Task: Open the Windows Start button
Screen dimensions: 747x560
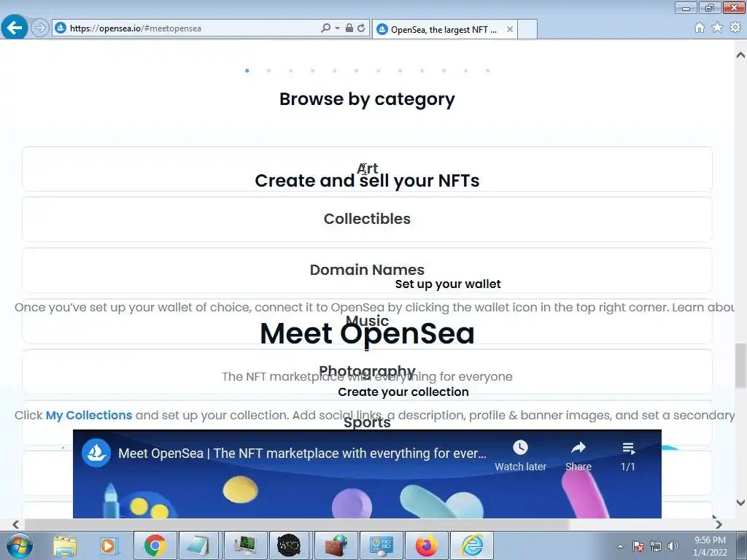Action: pyautogui.click(x=19, y=545)
